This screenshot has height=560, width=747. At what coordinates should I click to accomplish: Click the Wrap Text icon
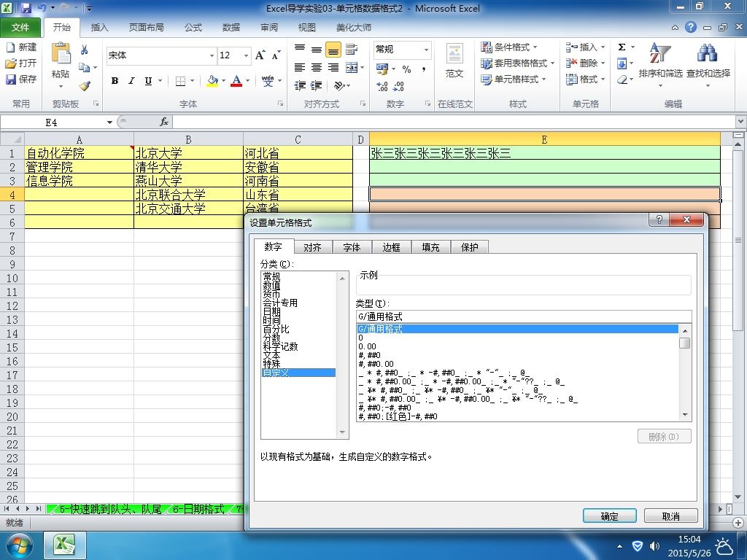(x=352, y=49)
